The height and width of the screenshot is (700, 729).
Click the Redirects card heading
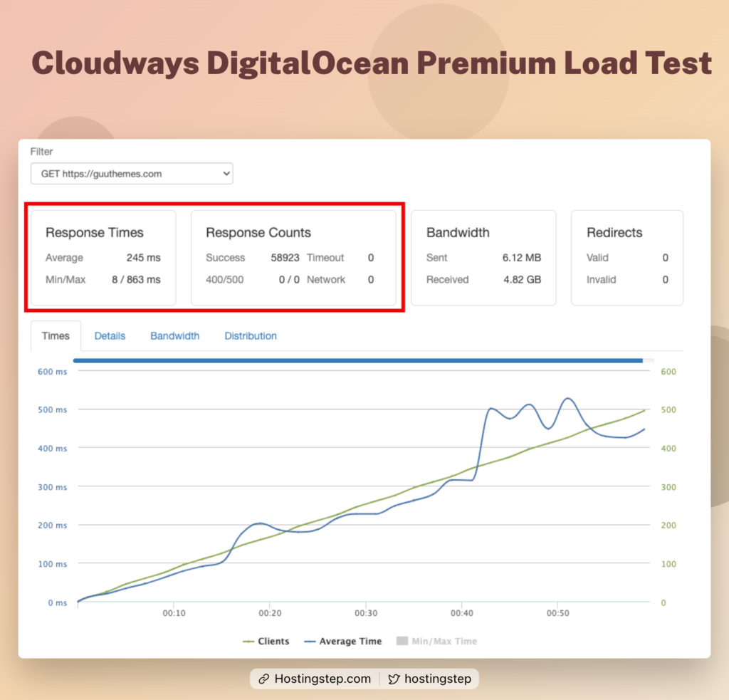click(x=614, y=233)
